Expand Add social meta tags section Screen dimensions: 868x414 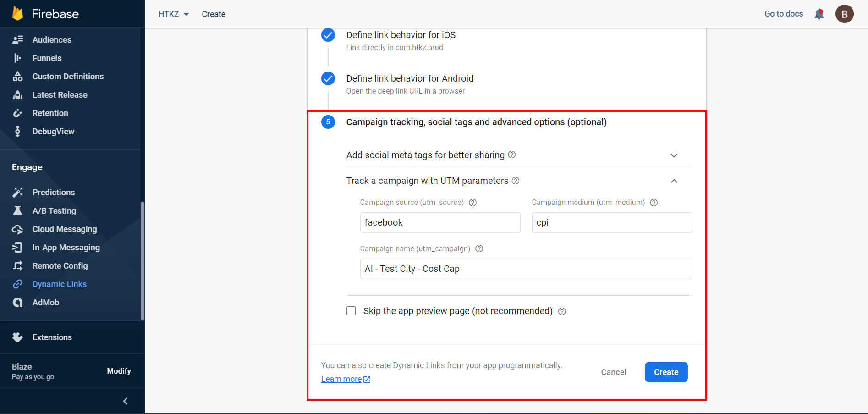pyautogui.click(x=674, y=155)
